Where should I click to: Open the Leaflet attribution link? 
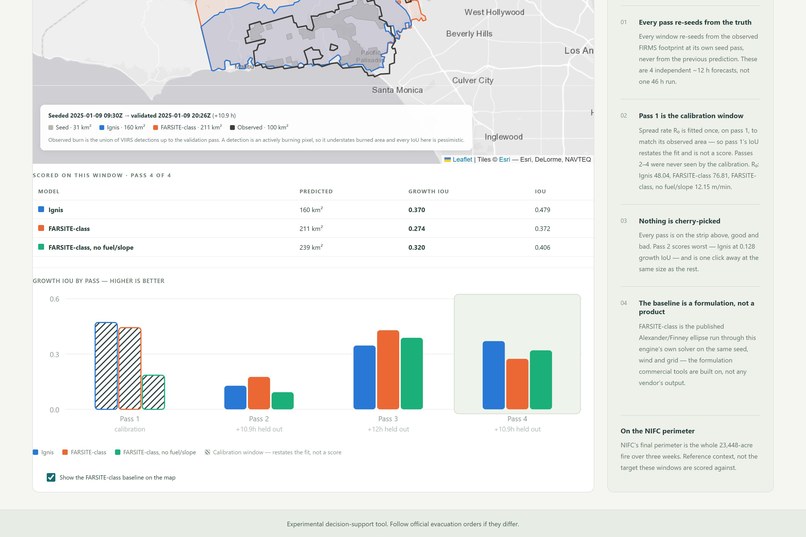tap(462, 159)
